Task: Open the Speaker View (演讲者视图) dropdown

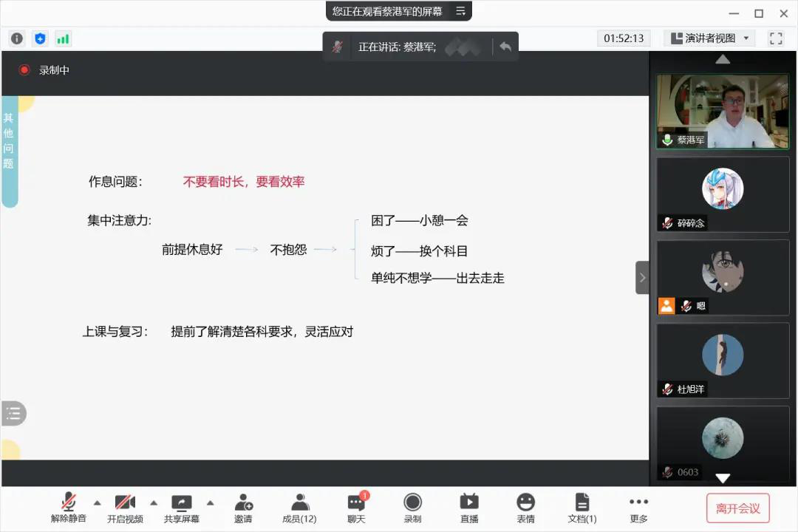Action: point(709,38)
